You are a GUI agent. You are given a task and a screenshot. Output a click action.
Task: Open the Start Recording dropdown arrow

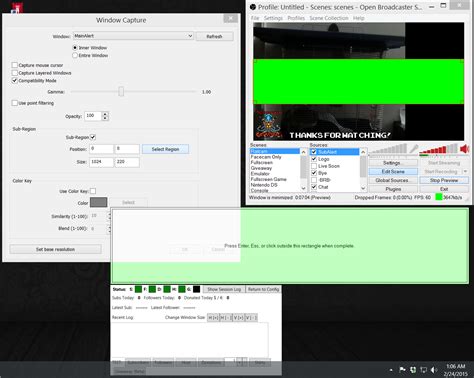(465, 171)
